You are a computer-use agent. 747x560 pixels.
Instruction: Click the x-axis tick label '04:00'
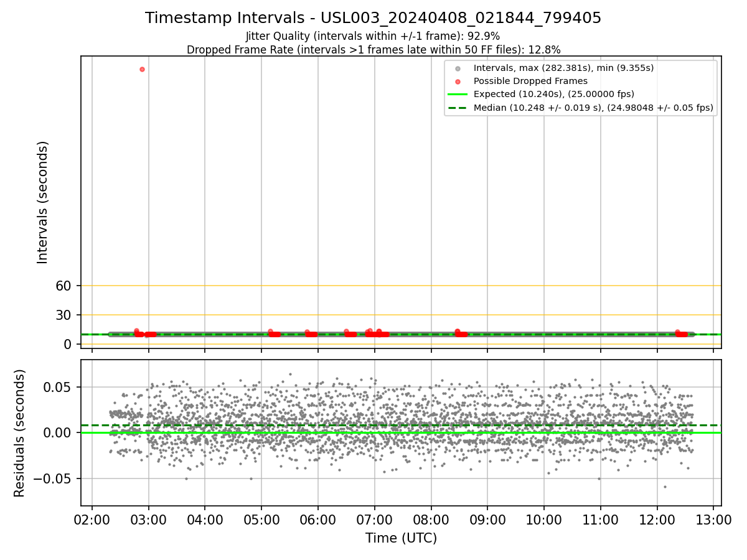[205, 519]
